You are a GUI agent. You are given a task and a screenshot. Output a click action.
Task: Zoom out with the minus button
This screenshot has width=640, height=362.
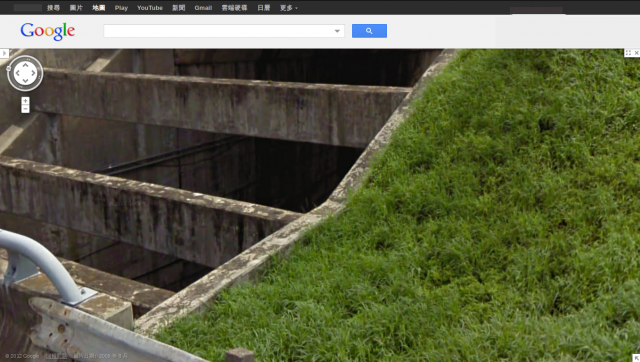(25, 109)
